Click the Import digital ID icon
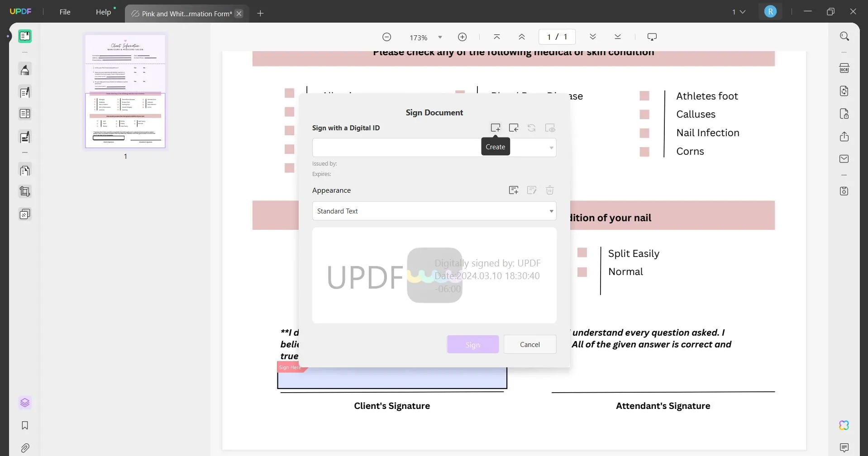Screen dimensions: 868x456 click(514, 128)
